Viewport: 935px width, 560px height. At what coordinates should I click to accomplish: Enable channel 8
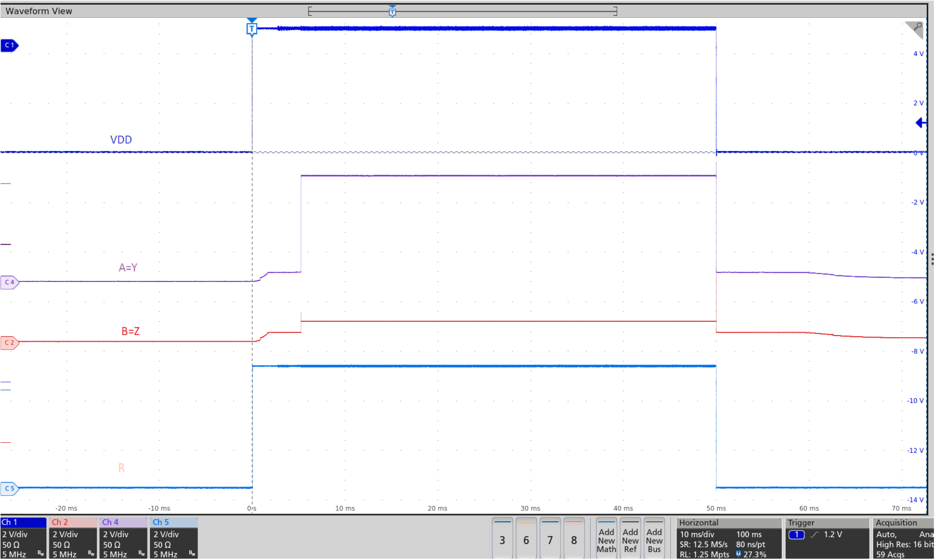[x=574, y=539]
